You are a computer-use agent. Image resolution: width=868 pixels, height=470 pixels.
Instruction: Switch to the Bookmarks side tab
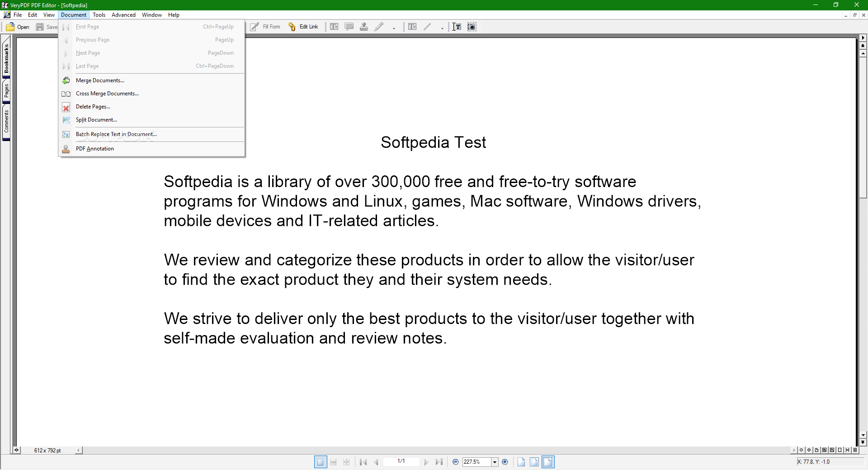[x=6, y=58]
